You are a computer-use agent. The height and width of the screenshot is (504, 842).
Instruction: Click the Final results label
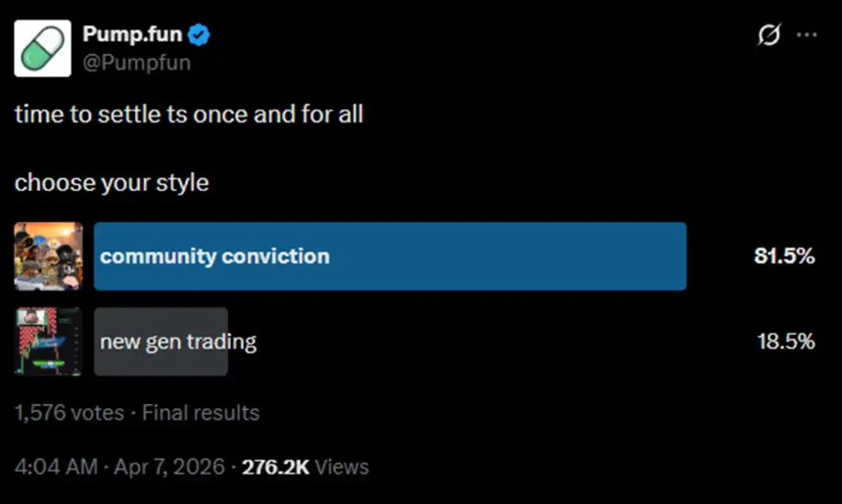click(201, 413)
